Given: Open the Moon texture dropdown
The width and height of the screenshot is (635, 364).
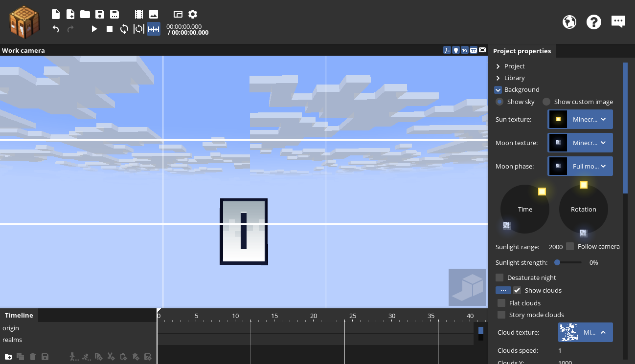Looking at the screenshot, I should point(580,143).
